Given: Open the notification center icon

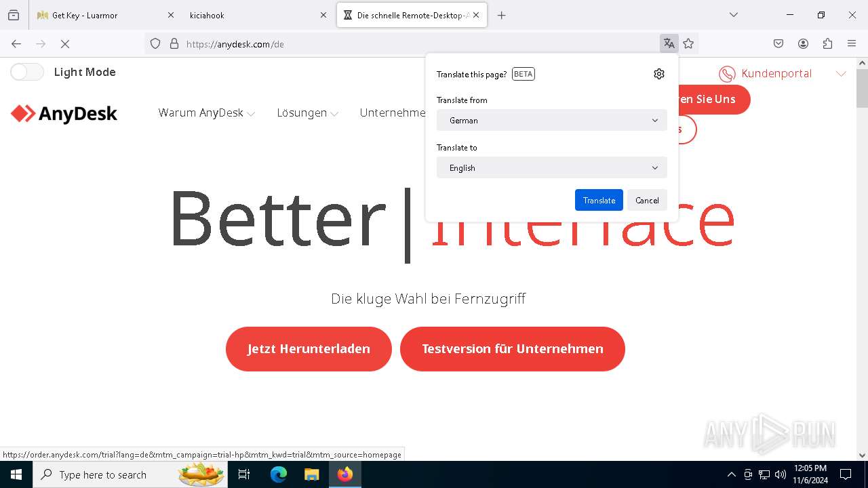Looking at the screenshot, I should point(846,474).
